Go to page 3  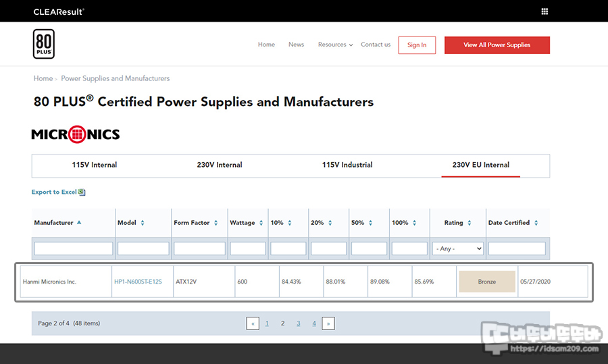click(x=298, y=323)
